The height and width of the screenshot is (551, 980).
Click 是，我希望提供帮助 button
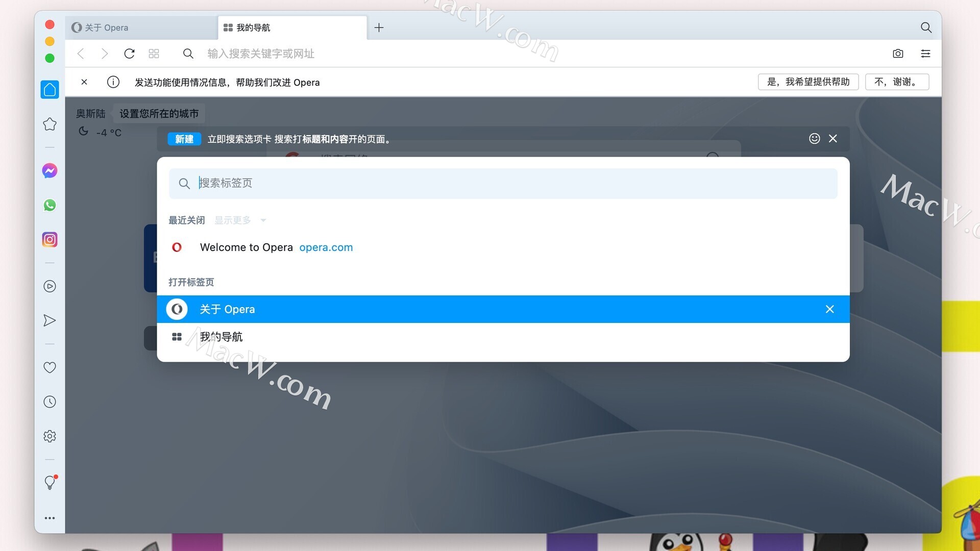click(808, 82)
